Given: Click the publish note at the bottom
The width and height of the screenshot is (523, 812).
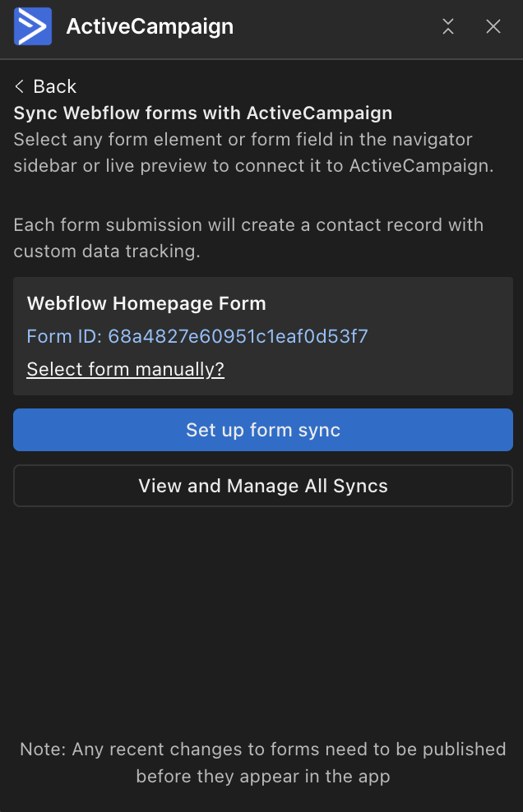Looking at the screenshot, I should pyautogui.click(x=261, y=763).
